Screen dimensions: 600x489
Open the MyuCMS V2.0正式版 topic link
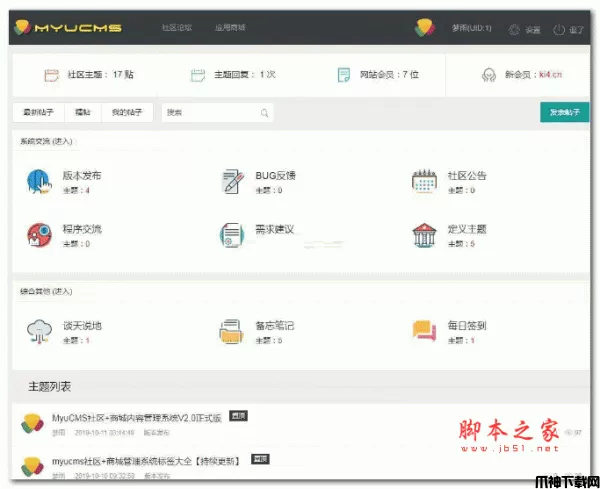pos(137,418)
